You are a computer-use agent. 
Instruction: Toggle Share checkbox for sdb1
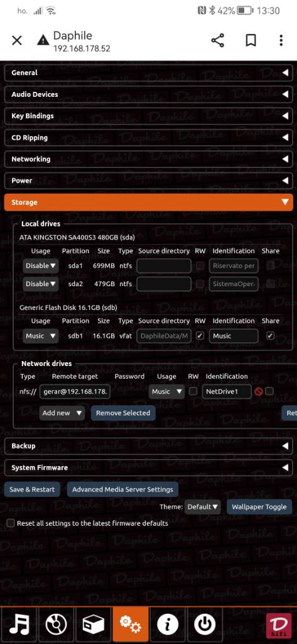(x=270, y=336)
